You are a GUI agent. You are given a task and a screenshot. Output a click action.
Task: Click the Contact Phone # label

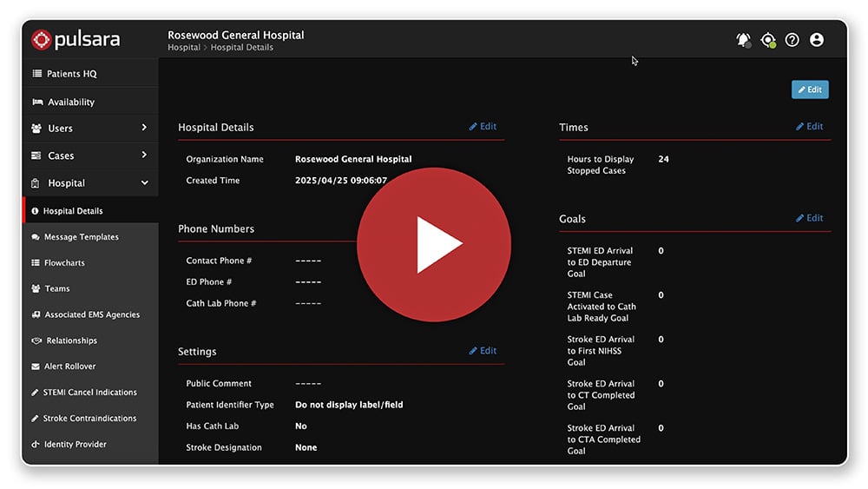[x=219, y=261]
